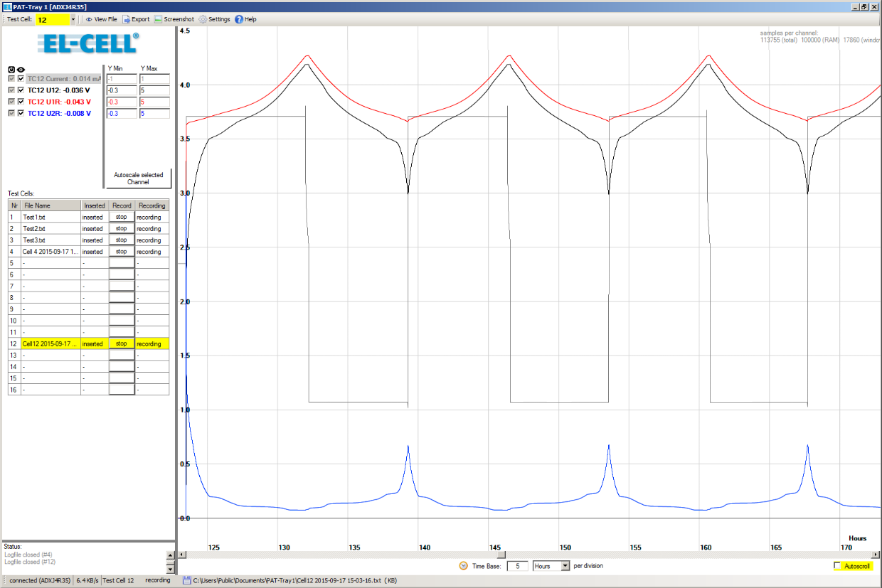Click the Inserted column header
The height and width of the screenshot is (588, 882).
(x=94, y=205)
